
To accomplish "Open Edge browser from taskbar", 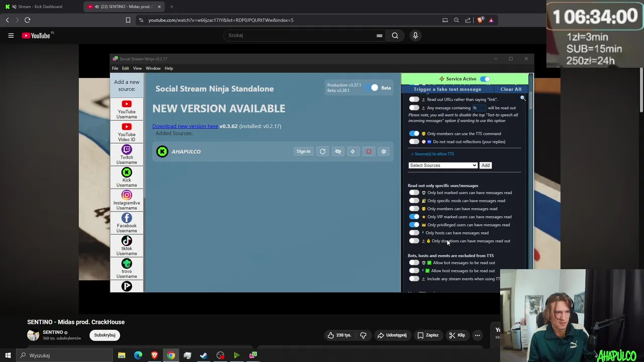I will pos(138,355).
